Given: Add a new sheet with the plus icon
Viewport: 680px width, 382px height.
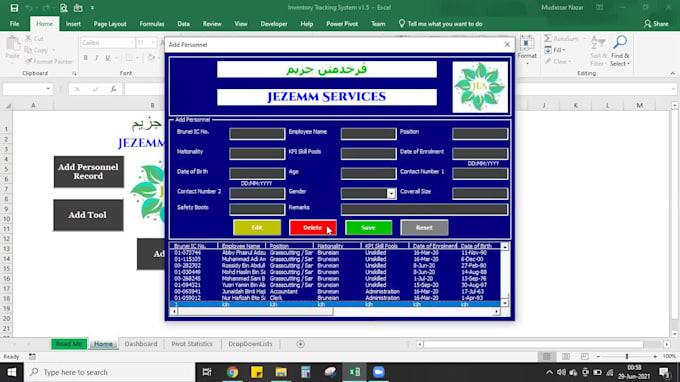Looking at the screenshot, I should 301,344.
